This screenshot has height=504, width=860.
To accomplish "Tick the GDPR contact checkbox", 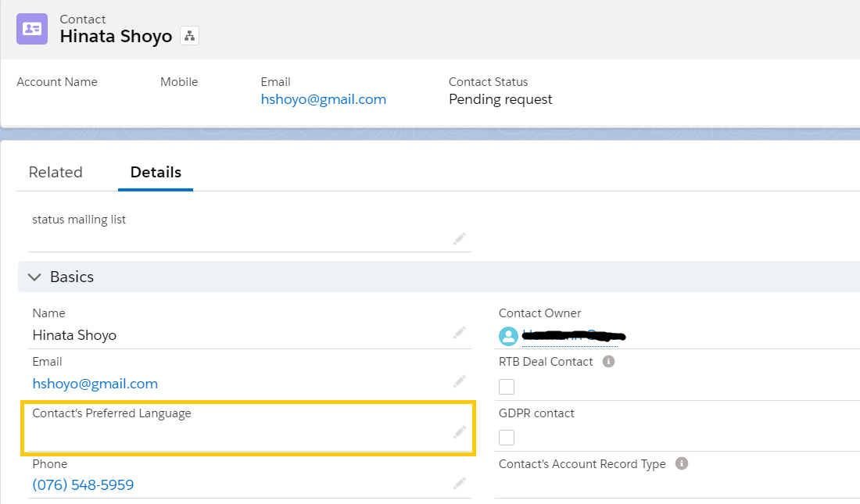I will (x=507, y=437).
